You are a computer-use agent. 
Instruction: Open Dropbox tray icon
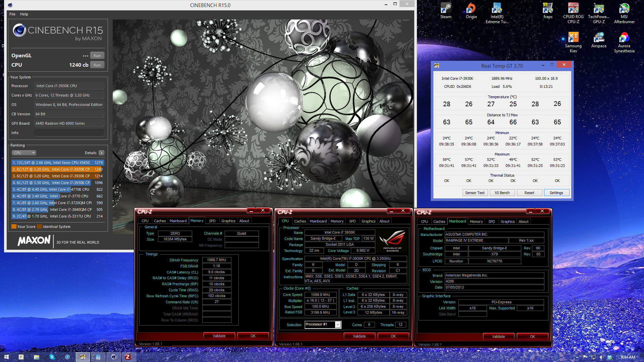pyautogui.click(x=610, y=357)
